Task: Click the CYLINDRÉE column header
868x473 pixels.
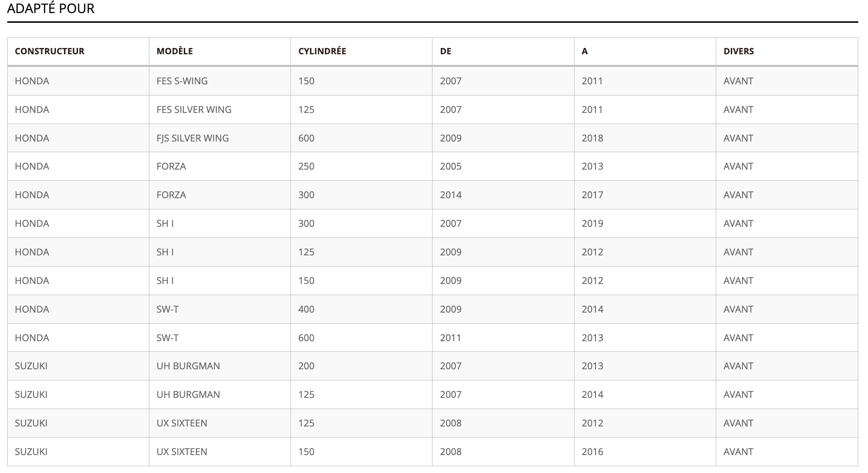Action: click(x=322, y=51)
